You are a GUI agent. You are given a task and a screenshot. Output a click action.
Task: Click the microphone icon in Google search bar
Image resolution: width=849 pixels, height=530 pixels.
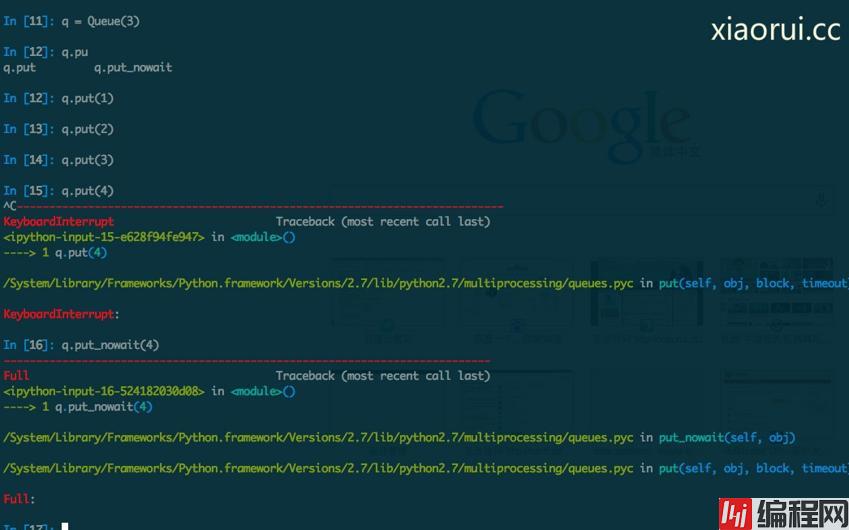pyautogui.click(x=822, y=201)
